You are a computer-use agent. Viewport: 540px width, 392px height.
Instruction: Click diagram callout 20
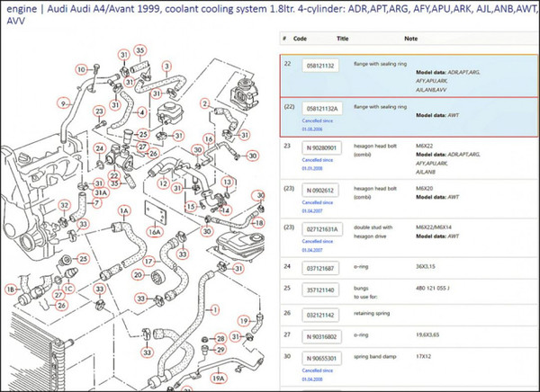click(138, 275)
